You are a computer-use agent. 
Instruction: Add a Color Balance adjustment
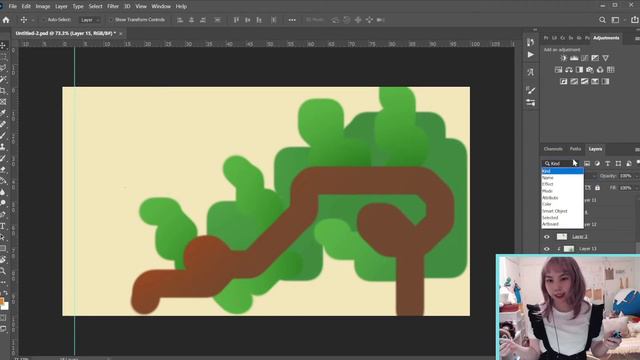569,70
